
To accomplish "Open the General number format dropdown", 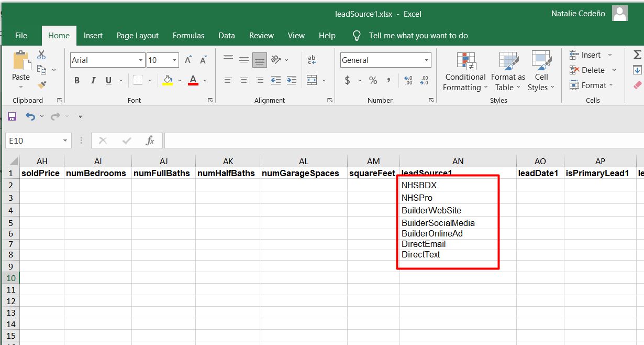I will (427, 60).
